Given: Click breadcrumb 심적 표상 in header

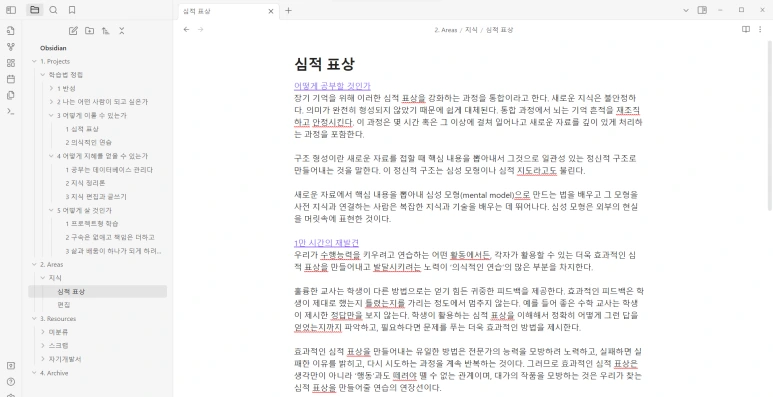Looking at the screenshot, I should [499, 30].
